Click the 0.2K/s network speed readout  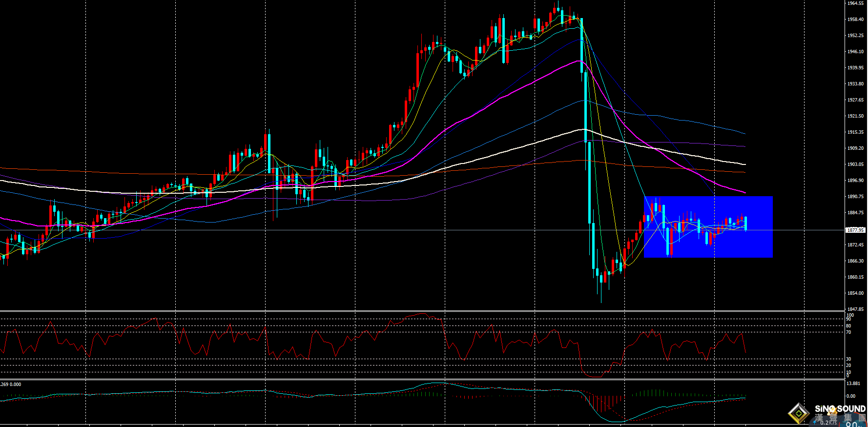(x=828, y=423)
